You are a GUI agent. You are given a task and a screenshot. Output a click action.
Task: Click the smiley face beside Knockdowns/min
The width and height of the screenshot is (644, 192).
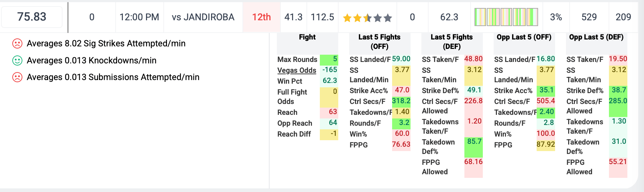pos(17,60)
